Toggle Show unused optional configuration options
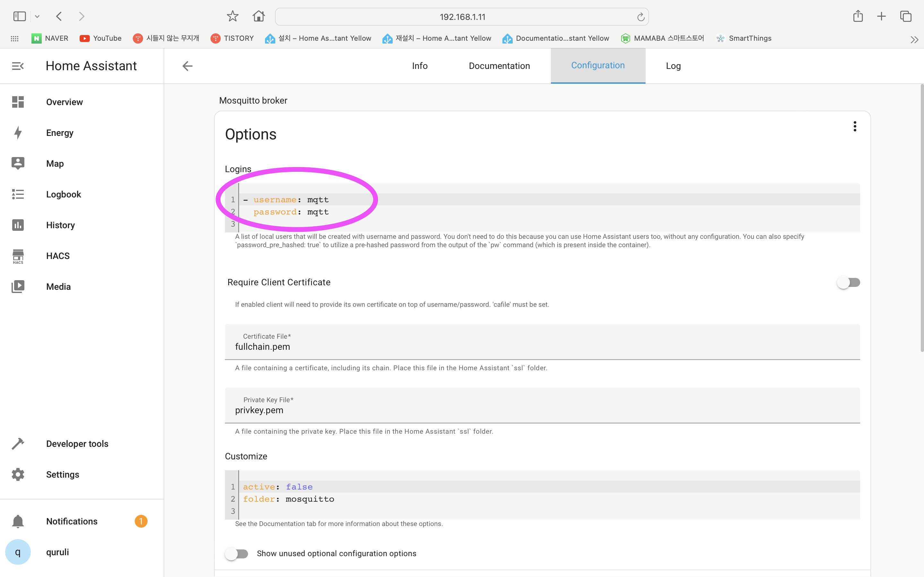Image resolution: width=924 pixels, height=577 pixels. tap(236, 553)
